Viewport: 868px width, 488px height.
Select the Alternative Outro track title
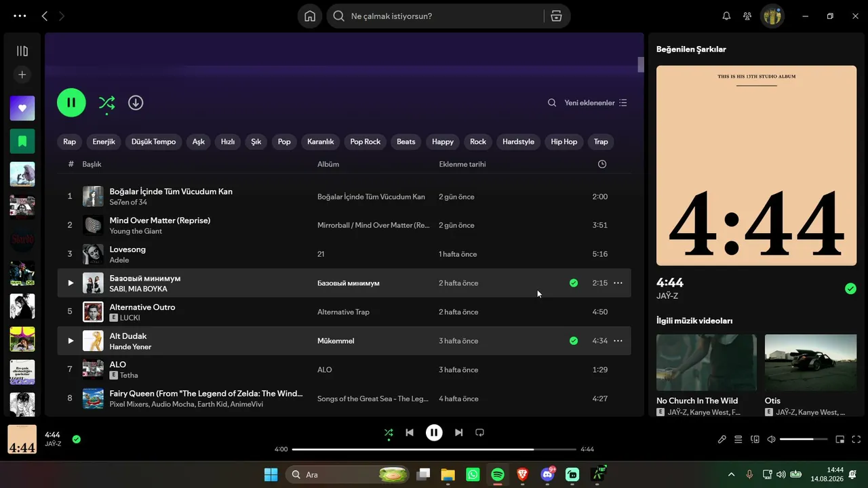[142, 307]
